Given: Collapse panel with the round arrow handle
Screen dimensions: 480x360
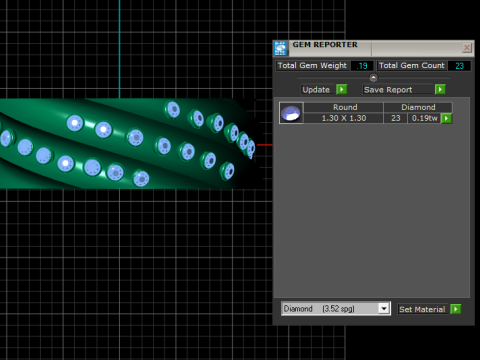Looking at the screenshot, I should (x=373, y=78).
